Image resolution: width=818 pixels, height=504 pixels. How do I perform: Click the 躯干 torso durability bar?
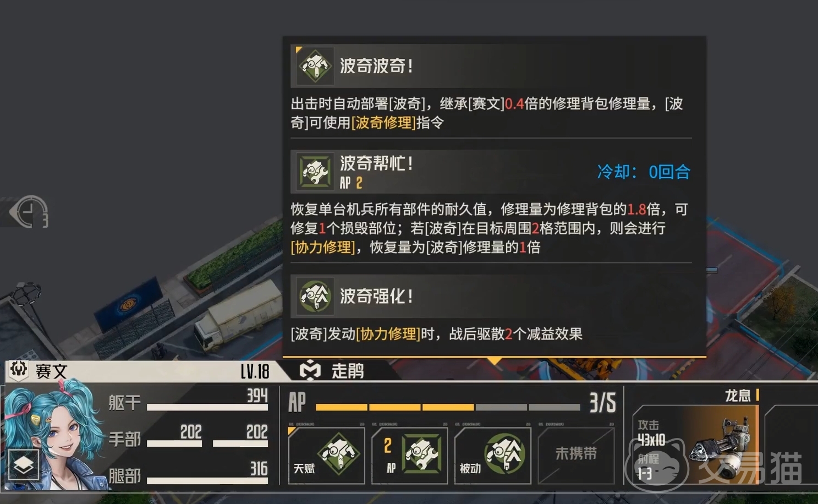[207, 407]
